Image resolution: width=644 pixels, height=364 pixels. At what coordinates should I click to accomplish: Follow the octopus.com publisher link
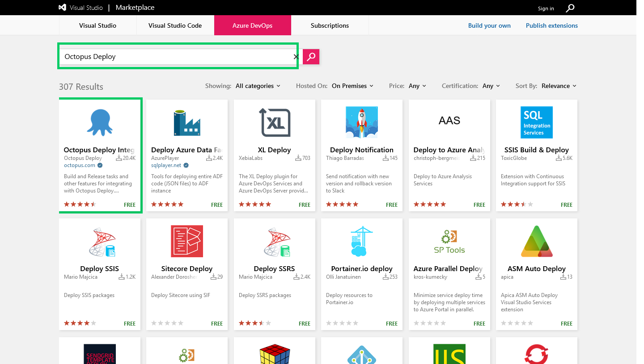pos(80,165)
